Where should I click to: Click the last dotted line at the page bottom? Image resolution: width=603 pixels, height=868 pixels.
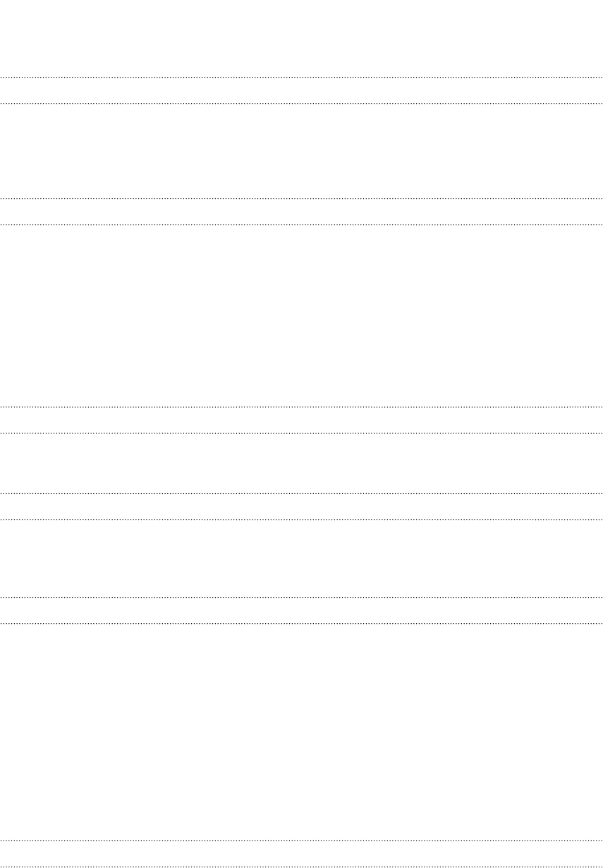(x=301, y=866)
